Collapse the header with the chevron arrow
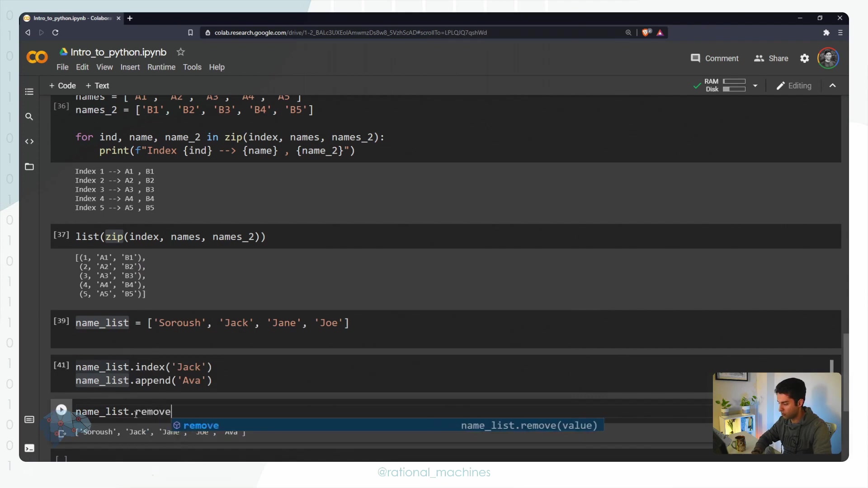This screenshot has height=488, width=868. click(x=832, y=85)
